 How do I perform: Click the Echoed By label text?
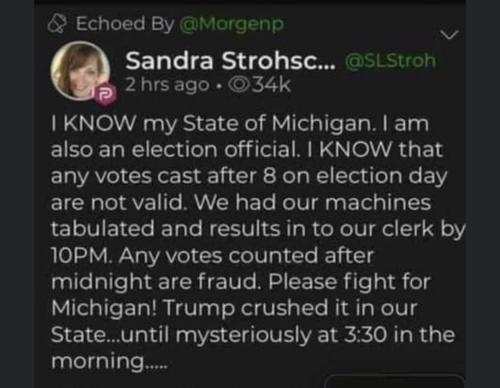click(x=125, y=24)
